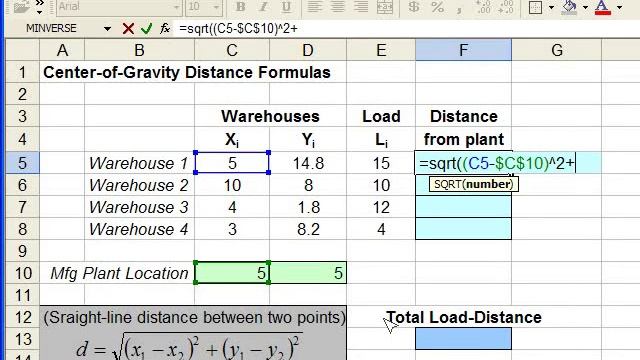Image resolution: width=640 pixels, height=360 pixels.
Task: Select row 1 header
Action: [22, 72]
